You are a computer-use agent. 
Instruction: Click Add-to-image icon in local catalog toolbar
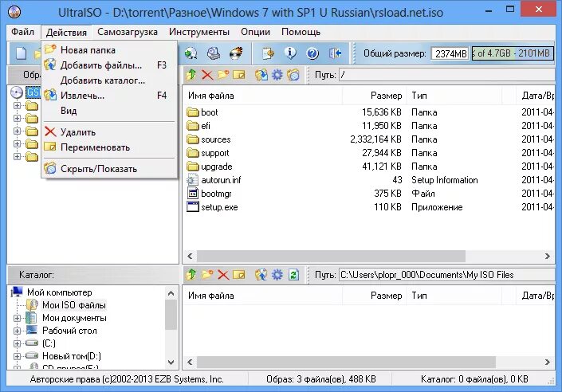click(261, 275)
